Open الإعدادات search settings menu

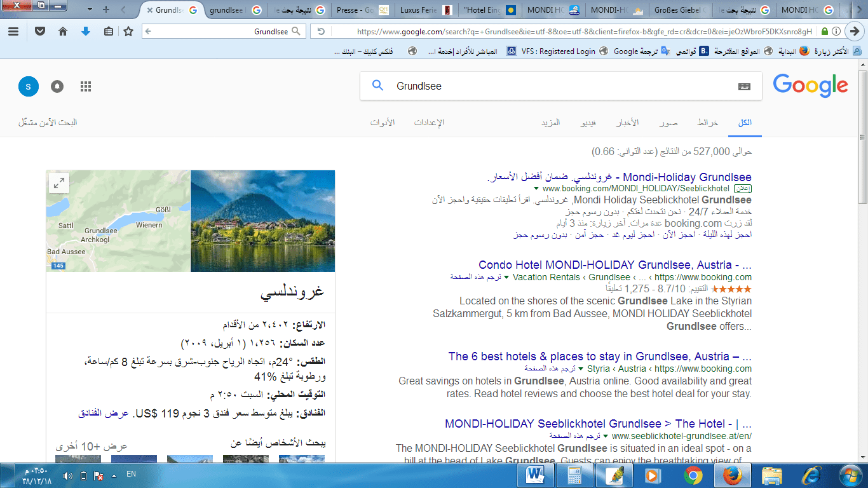point(429,123)
